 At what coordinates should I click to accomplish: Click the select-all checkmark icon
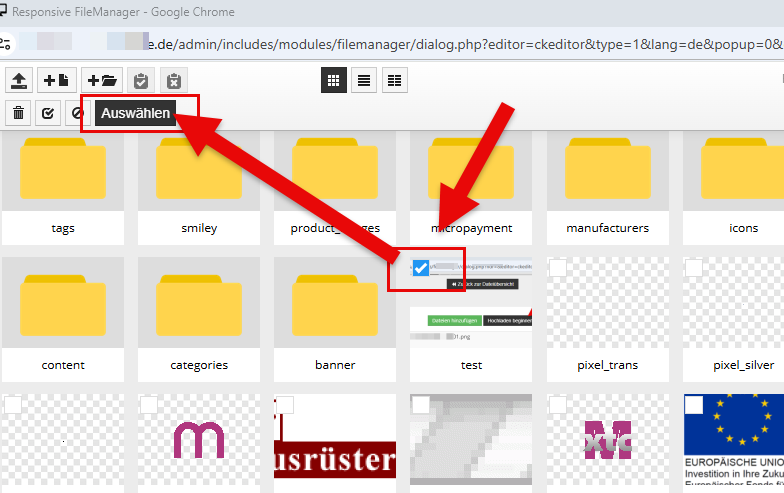click(48, 113)
